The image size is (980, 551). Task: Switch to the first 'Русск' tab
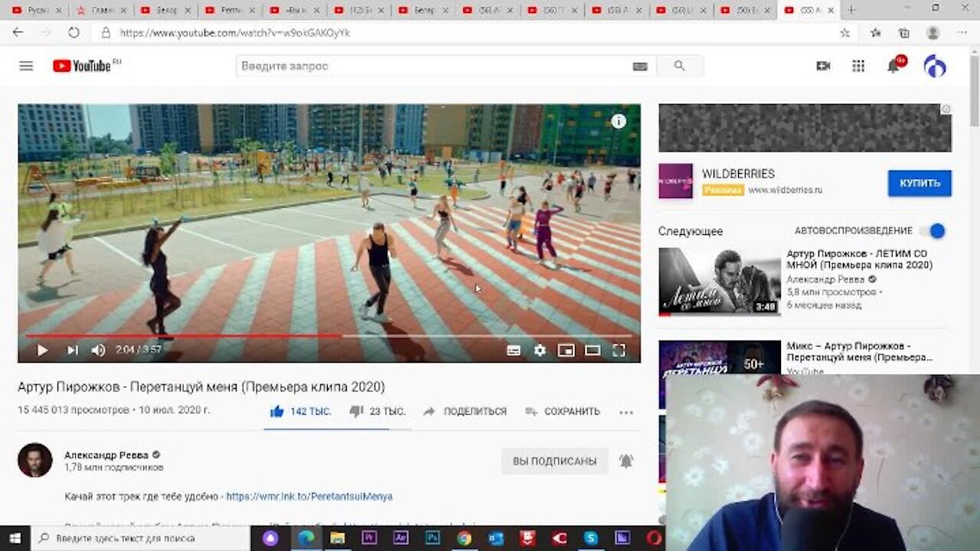pyautogui.click(x=36, y=11)
